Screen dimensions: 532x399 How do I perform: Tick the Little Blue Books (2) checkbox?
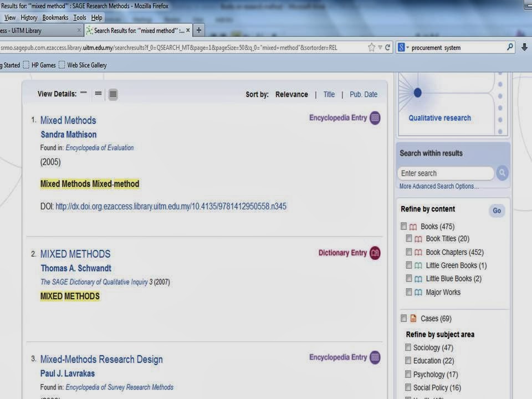coord(409,278)
